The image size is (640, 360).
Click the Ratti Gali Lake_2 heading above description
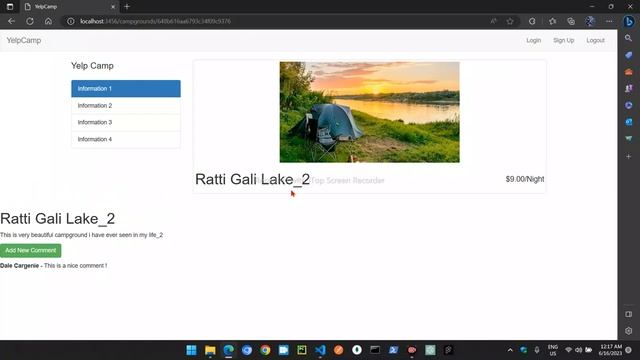point(58,219)
